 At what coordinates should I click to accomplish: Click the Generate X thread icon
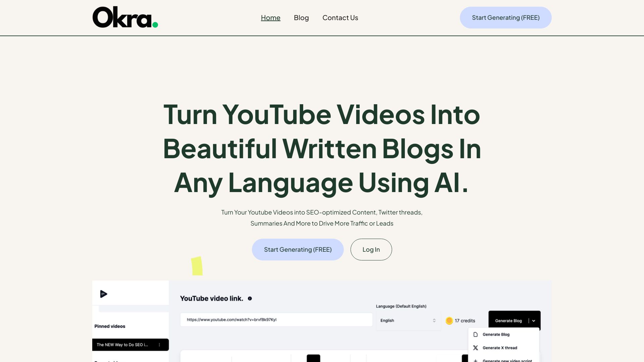point(476,347)
